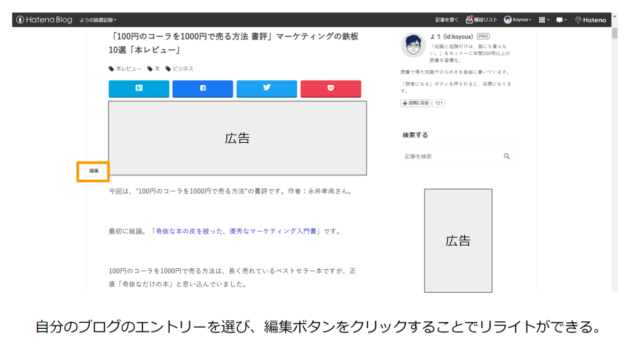Open the 購読リスト menu item
644x362 pixels.
coord(486,19)
